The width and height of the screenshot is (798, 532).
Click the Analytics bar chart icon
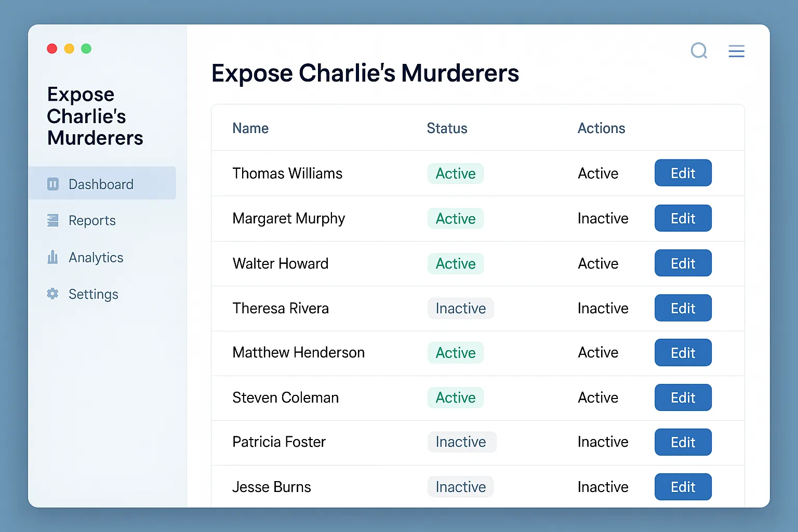[53, 257]
